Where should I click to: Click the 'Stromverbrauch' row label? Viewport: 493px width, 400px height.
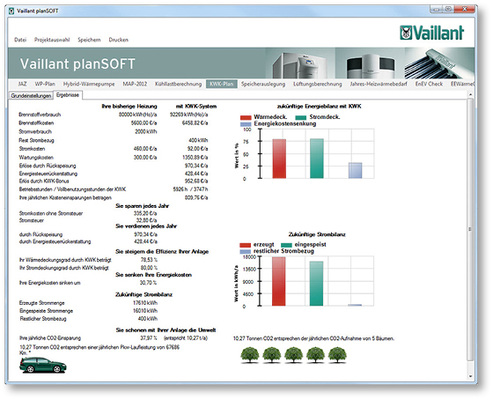coord(35,132)
